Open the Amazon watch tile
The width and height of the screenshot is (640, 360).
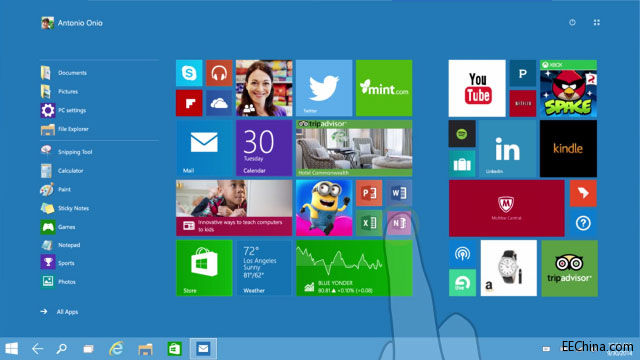coord(509,268)
